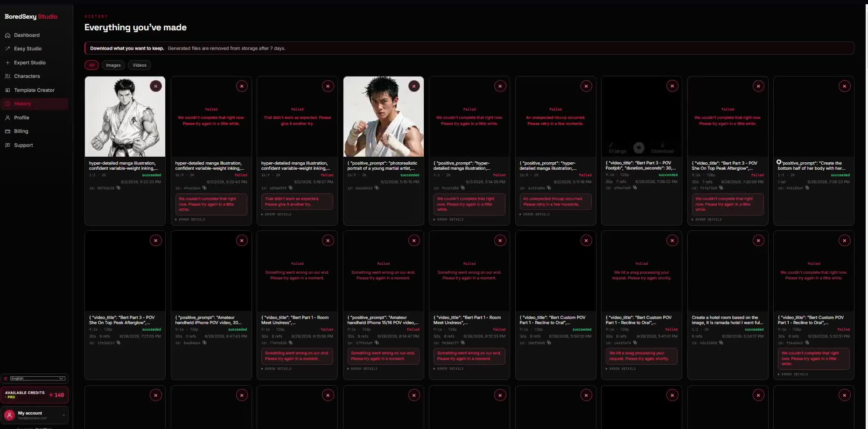The width and height of the screenshot is (868, 429).
Task: Copy id of the 7:38:22 PM video
Action: point(635,188)
